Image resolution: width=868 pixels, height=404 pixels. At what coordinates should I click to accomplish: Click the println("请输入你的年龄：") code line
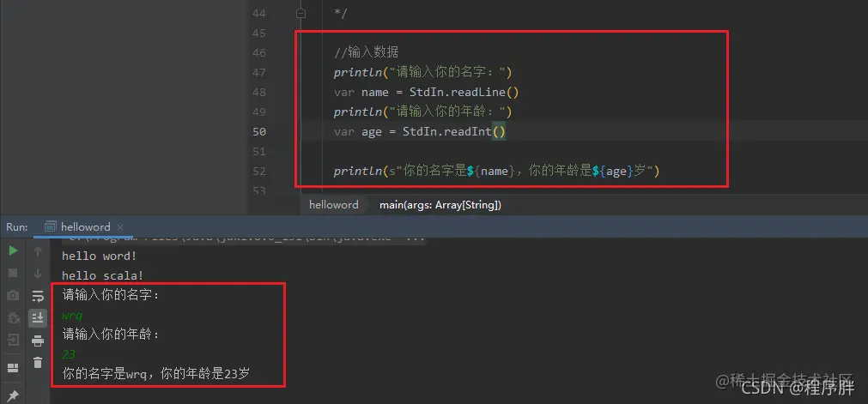pos(423,112)
